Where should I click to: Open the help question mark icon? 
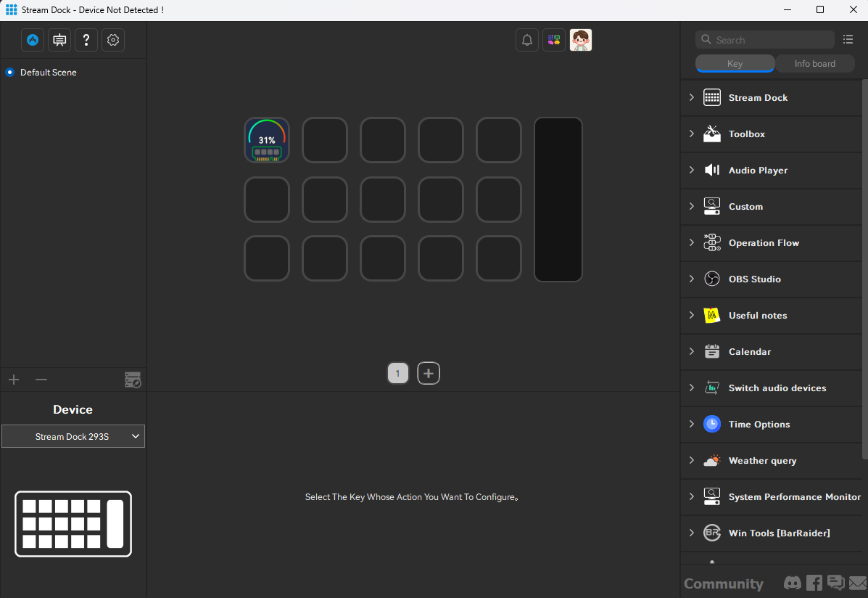(x=86, y=41)
